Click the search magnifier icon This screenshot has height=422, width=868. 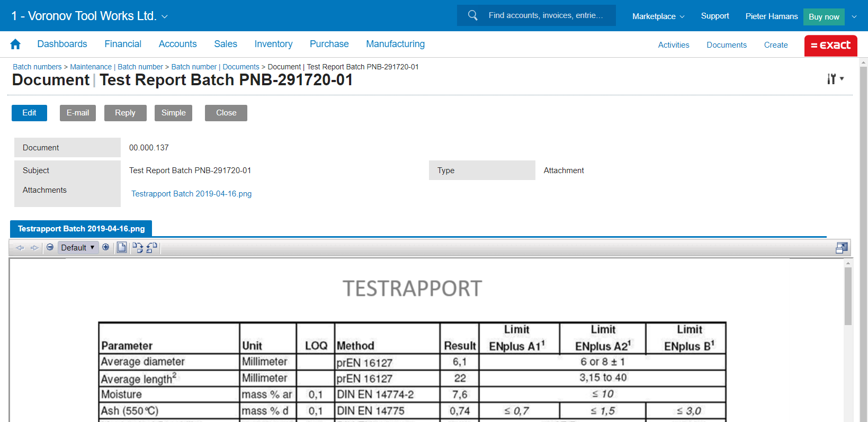[x=472, y=15]
